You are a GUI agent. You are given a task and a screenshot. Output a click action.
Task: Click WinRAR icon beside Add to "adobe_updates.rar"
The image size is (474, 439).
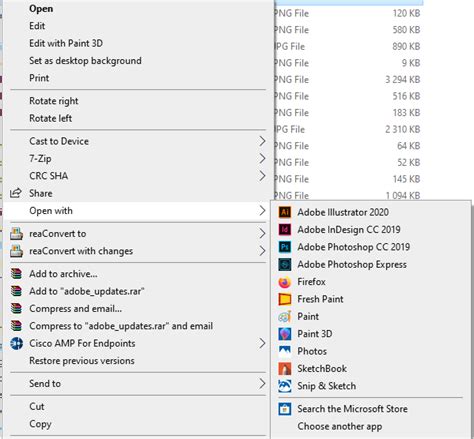(x=16, y=291)
